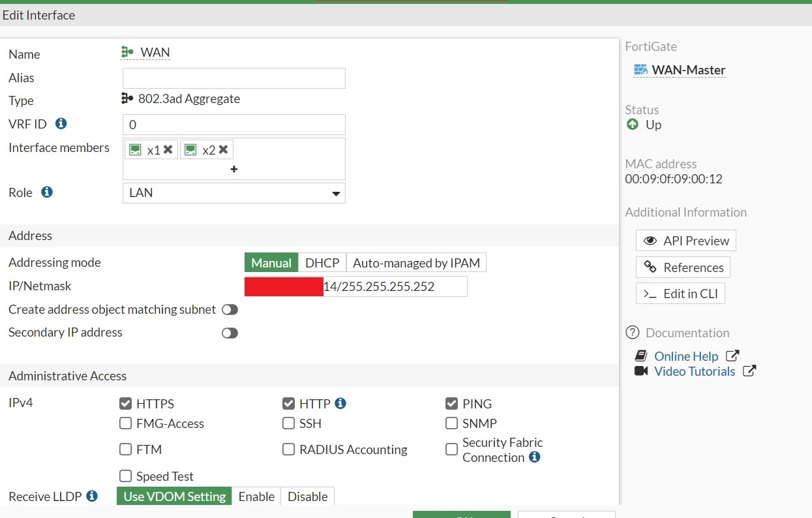This screenshot has width=812, height=518.
Task: Open the Role dropdown showing LAN
Action: coord(234,193)
